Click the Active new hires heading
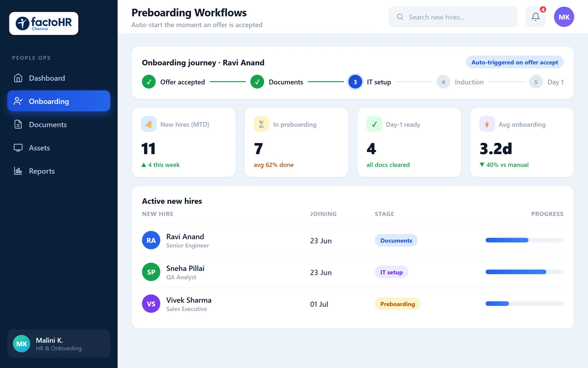 172,201
